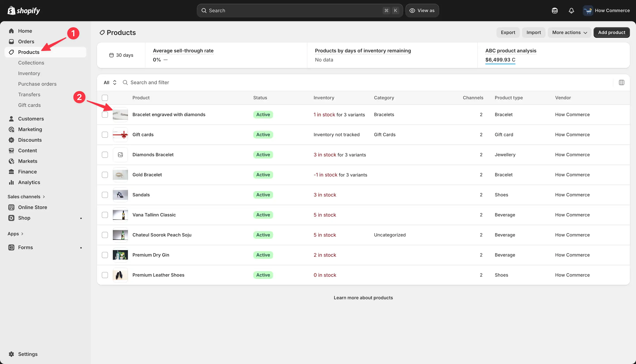Click the Export button
Screen dimensions: 636x364
coord(508,32)
